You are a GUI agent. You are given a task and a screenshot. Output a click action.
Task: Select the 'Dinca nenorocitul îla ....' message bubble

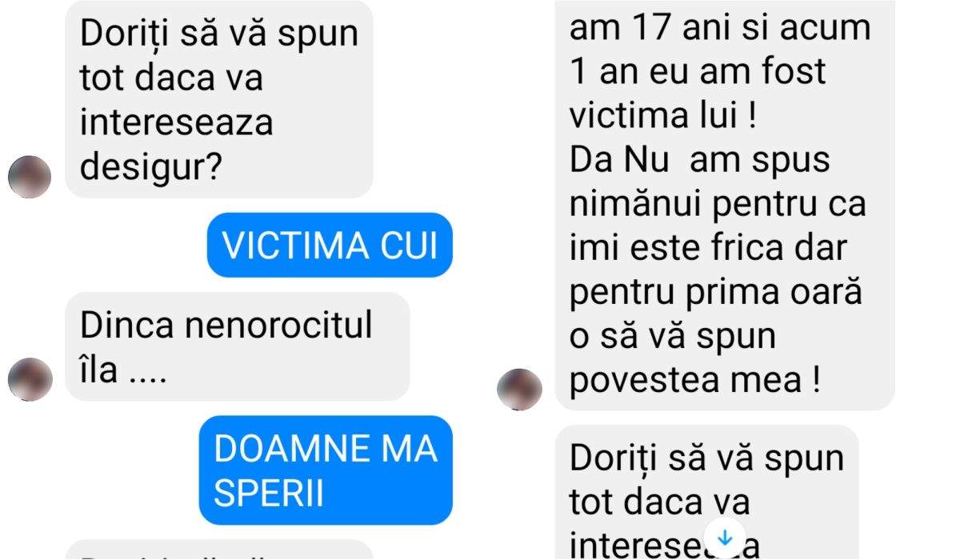point(237,346)
